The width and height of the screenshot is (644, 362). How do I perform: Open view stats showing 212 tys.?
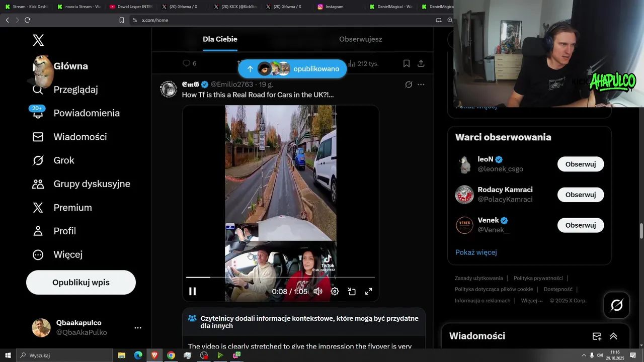[x=363, y=63]
